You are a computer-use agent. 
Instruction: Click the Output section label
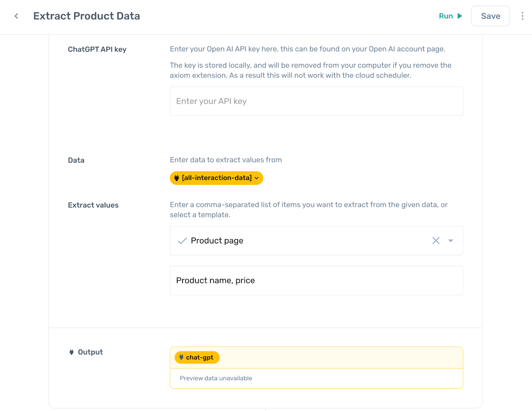point(90,352)
